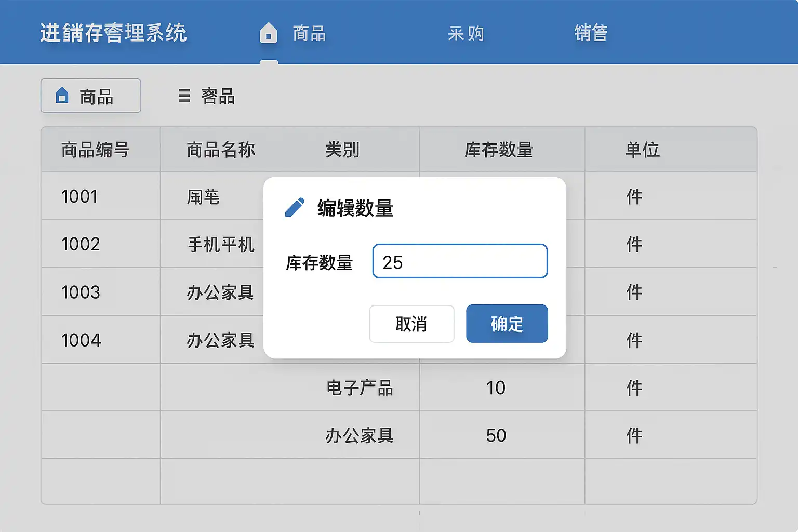Select the row with product 1001
The height and width of the screenshot is (532, 798).
click(x=79, y=196)
